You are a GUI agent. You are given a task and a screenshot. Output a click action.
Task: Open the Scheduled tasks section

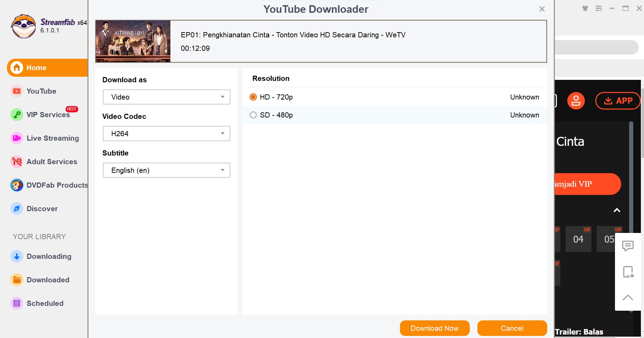45,303
